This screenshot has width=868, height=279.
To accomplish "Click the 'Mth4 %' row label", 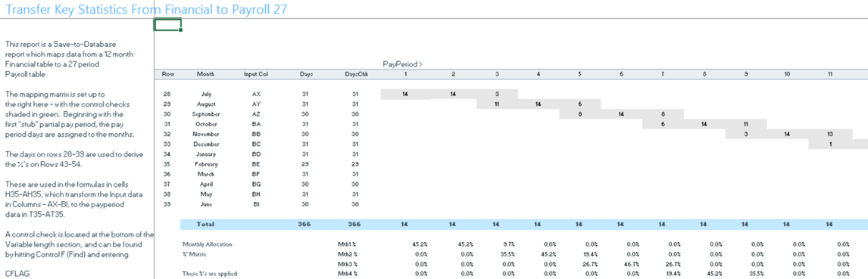I will pos(348,274).
